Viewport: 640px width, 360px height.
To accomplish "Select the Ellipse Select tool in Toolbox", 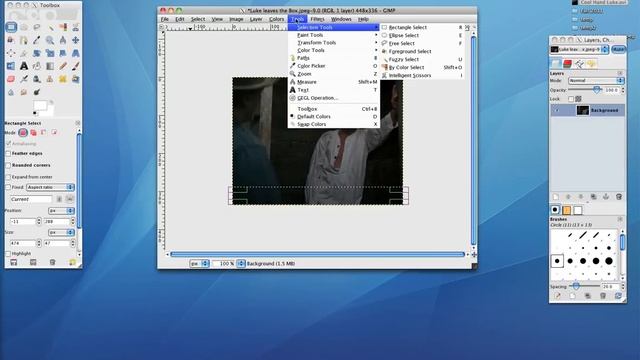I will coord(24,27).
